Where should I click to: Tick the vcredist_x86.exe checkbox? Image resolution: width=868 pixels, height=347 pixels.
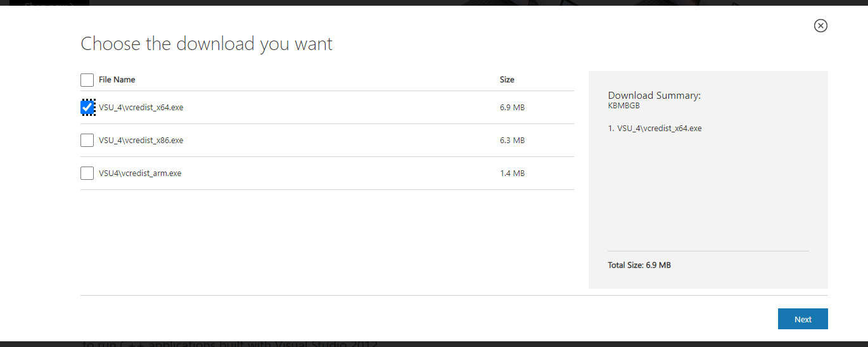click(x=87, y=141)
